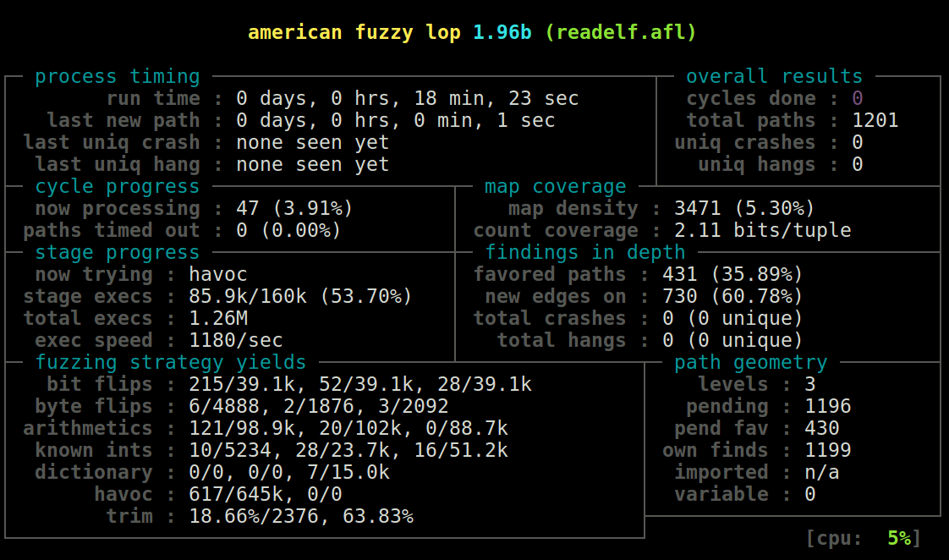Select stage execs value '85.9k/160k (53.70%)'
Screen dimensions: 949x560
click(300, 297)
